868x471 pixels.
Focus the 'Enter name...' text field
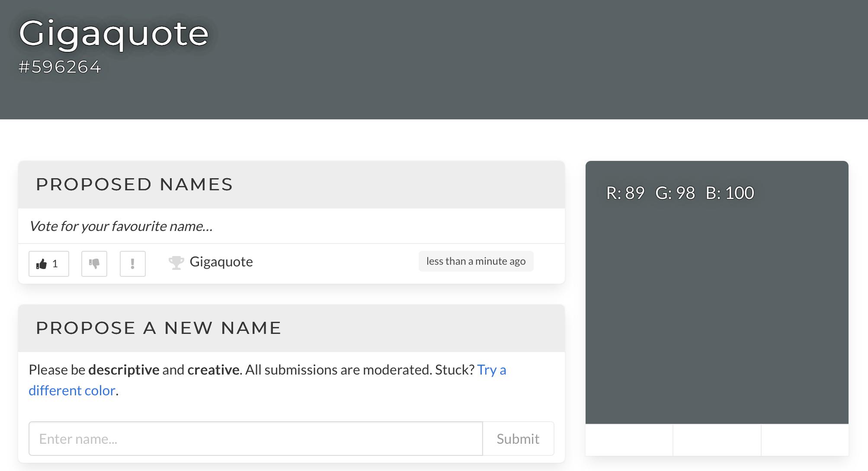coord(255,439)
